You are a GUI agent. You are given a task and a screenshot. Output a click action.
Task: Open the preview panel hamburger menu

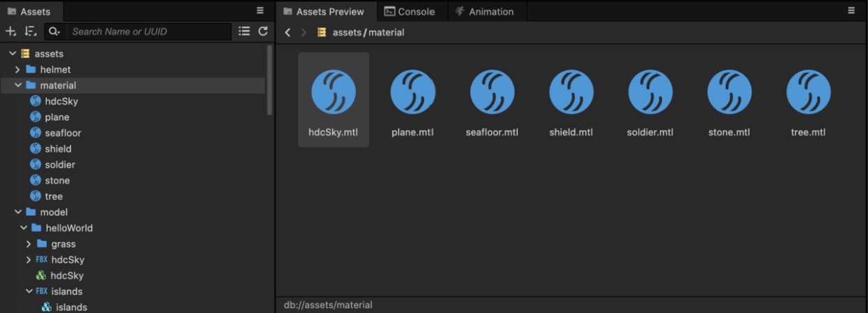[851, 11]
